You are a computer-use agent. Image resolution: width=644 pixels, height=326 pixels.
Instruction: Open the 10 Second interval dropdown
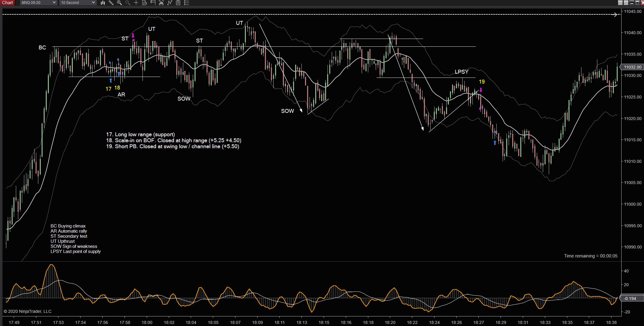click(x=78, y=3)
